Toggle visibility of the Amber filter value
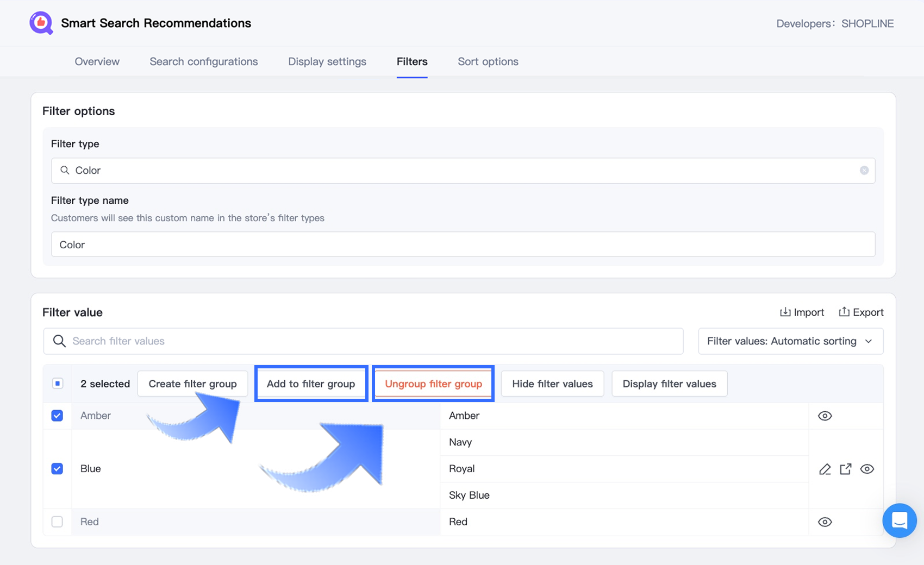924x565 pixels. [825, 416]
